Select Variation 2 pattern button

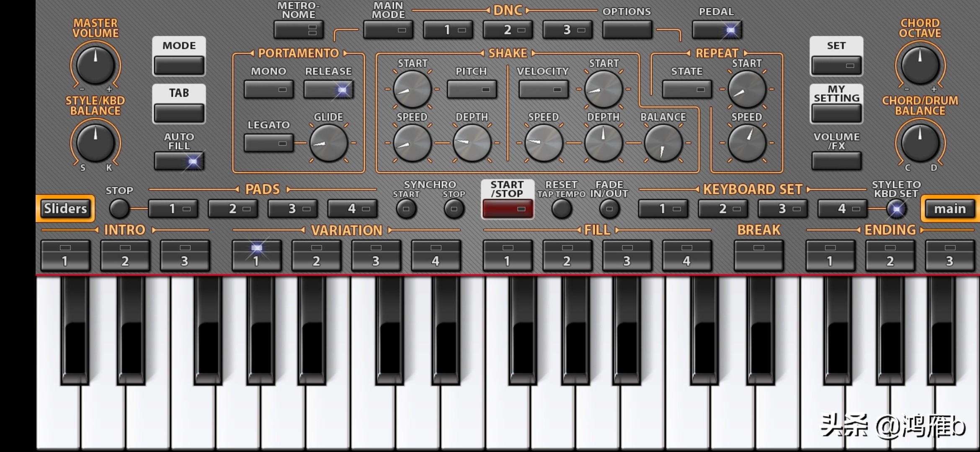[316, 255]
